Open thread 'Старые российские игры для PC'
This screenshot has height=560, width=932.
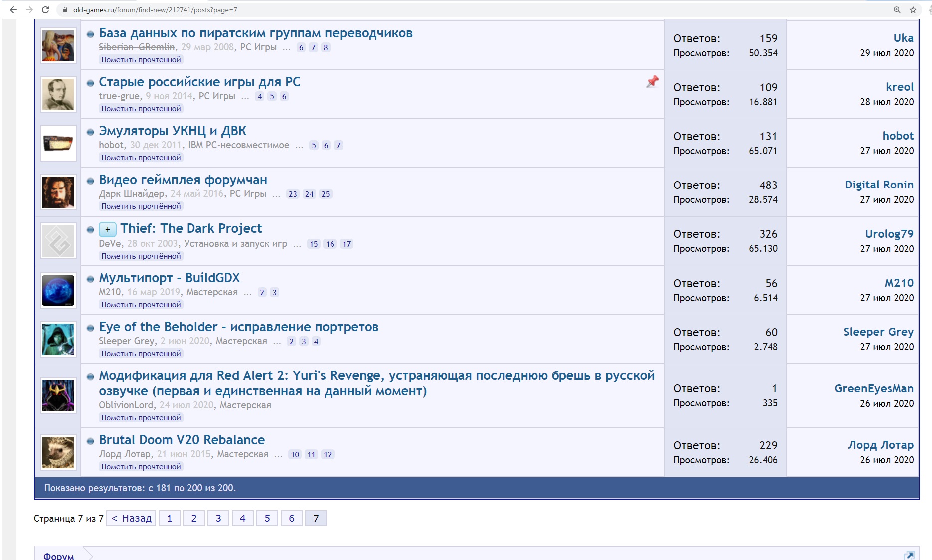(x=199, y=82)
